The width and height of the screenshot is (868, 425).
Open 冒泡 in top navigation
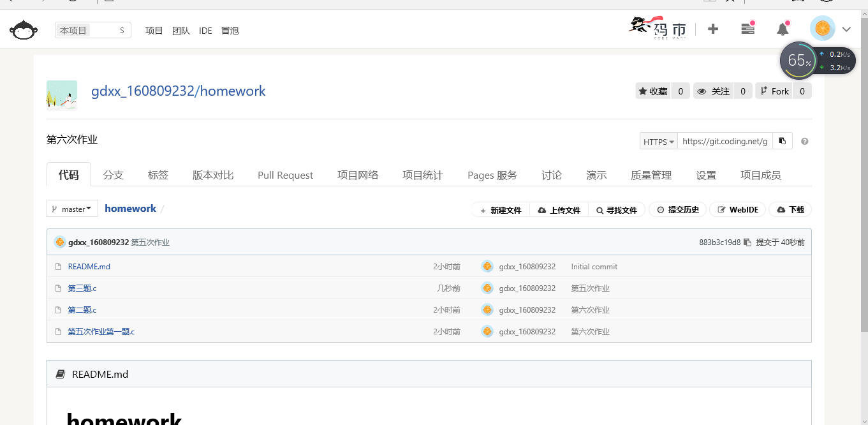[230, 30]
